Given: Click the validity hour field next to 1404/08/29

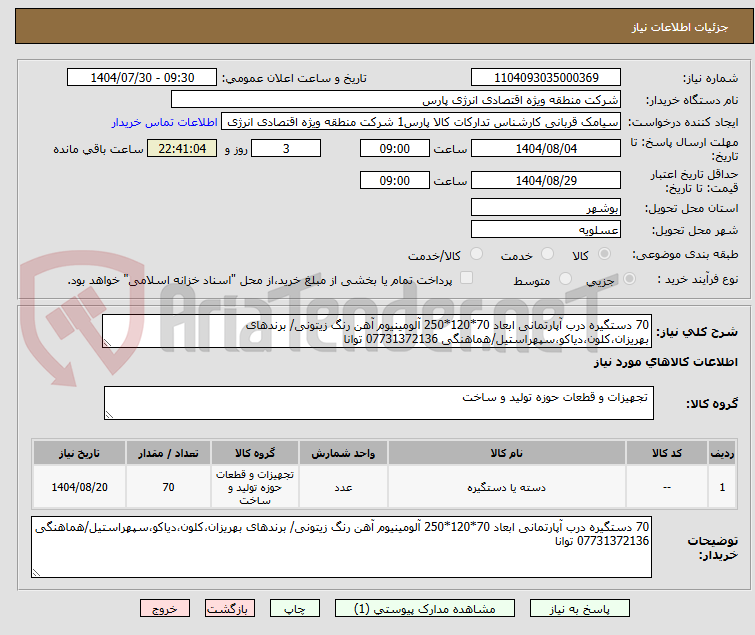Looking at the screenshot, I should 395,181.
